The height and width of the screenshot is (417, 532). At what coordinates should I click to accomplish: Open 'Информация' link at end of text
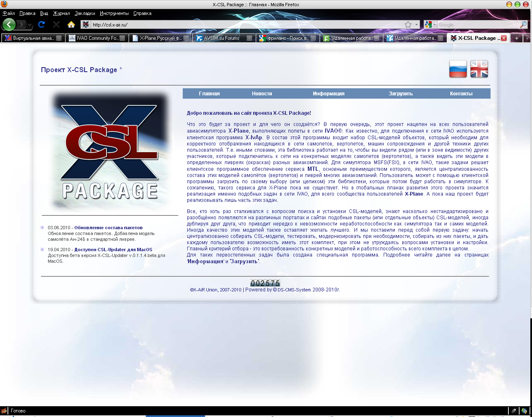click(x=206, y=262)
